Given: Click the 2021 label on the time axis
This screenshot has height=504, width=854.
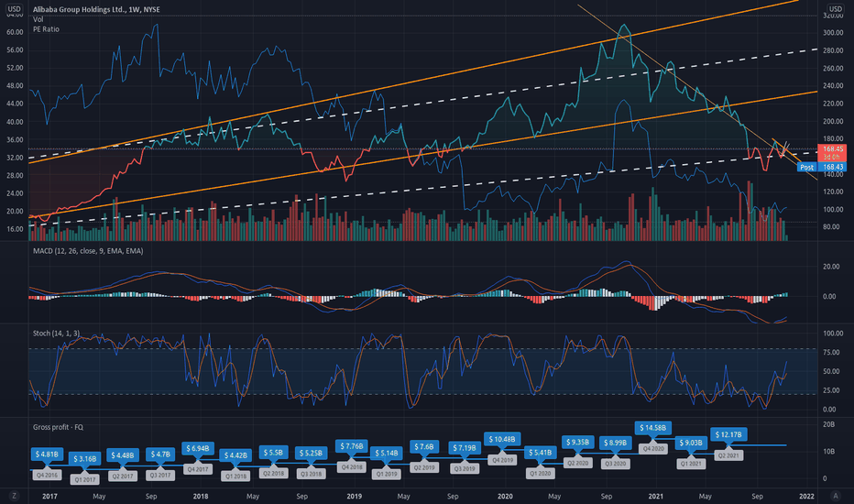Looking at the screenshot, I should 656,497.
